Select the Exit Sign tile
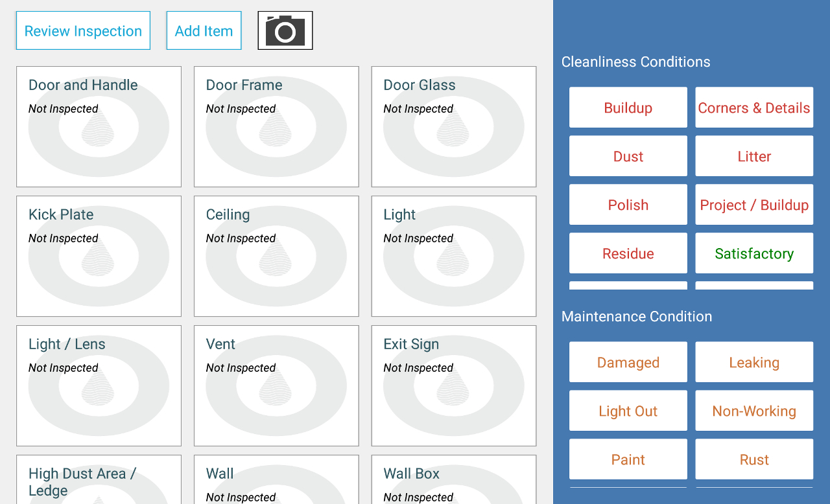830x504 pixels. tap(454, 385)
